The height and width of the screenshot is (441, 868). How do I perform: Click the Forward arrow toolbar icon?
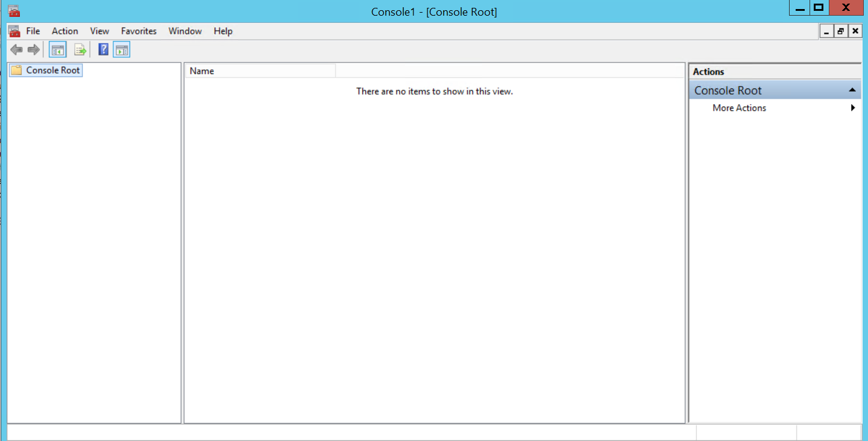34,50
